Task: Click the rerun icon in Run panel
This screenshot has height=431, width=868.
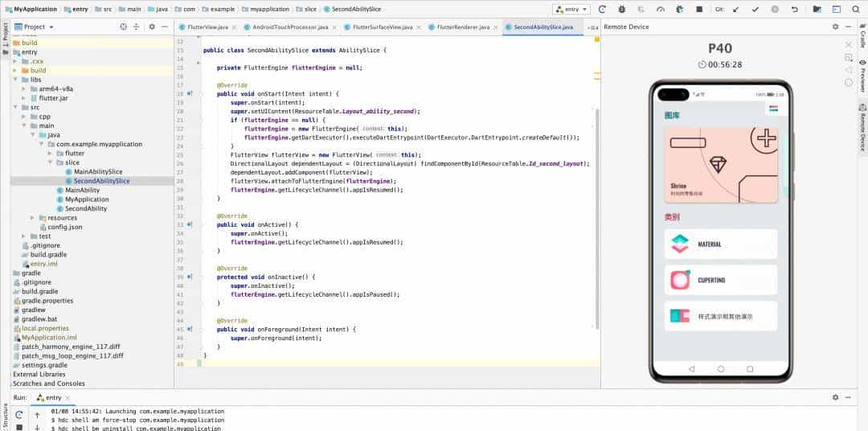Action: pos(18,414)
